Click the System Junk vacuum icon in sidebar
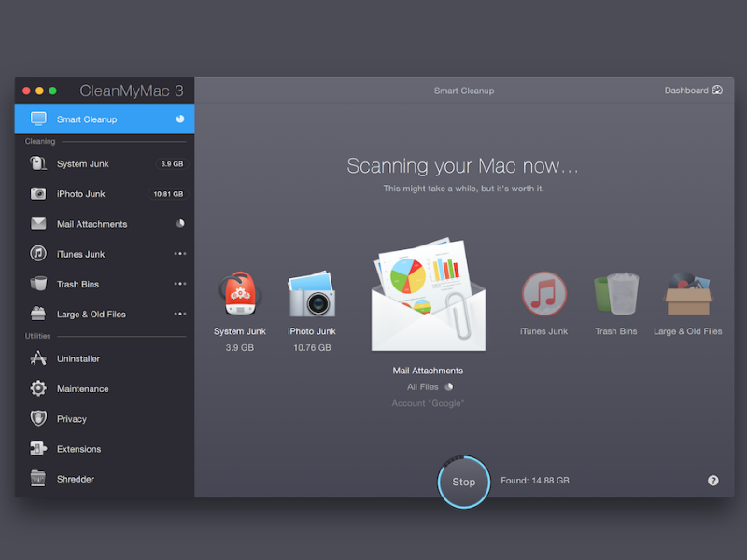This screenshot has width=747, height=560. pyautogui.click(x=38, y=163)
